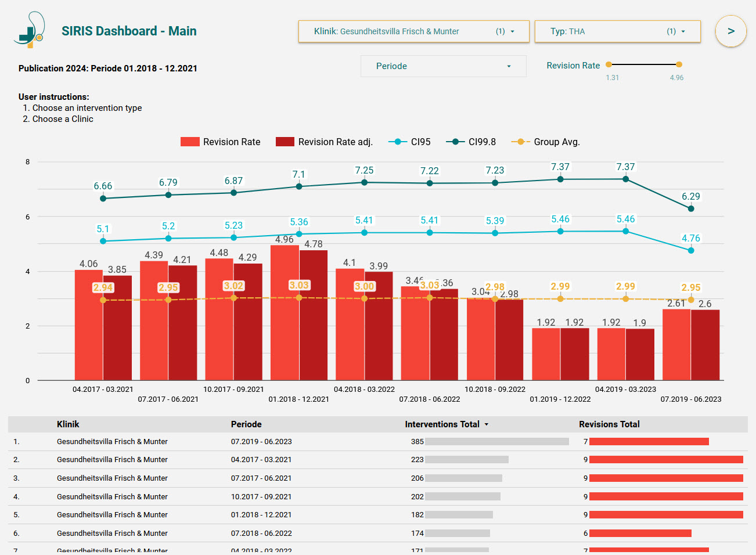Click the right Revision Rate slider handle
The height and width of the screenshot is (555, 756).
(x=679, y=64)
